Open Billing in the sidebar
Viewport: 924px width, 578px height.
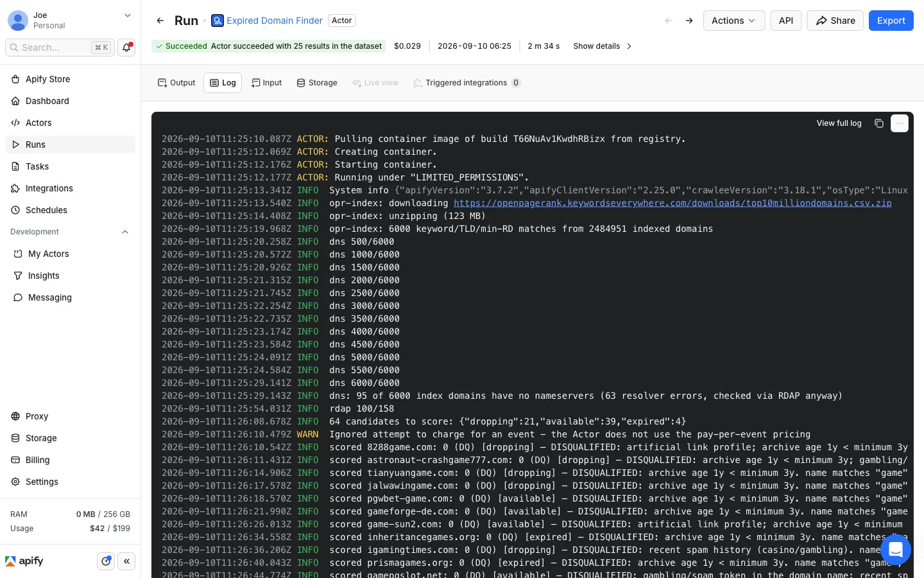click(x=70, y=460)
